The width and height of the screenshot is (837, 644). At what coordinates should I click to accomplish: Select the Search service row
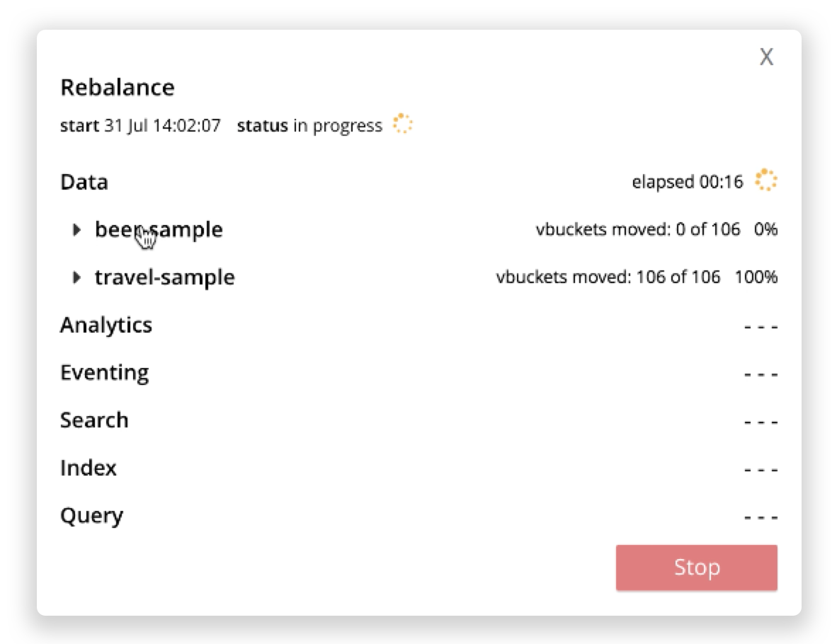point(94,420)
